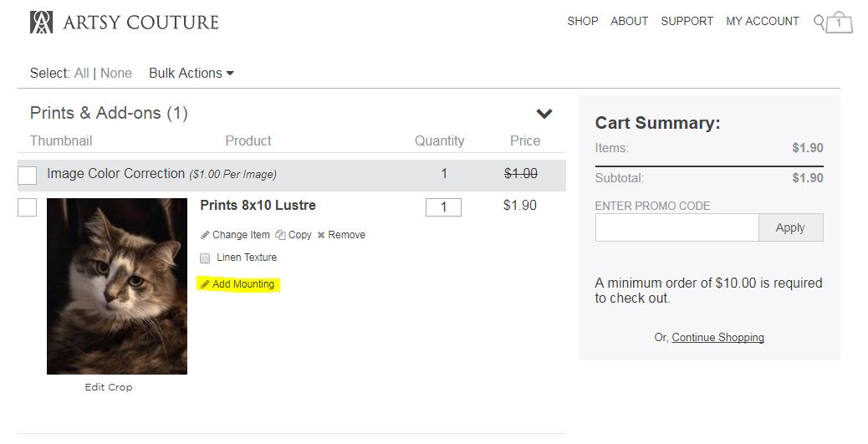The width and height of the screenshot is (868, 444).
Task: Open the search magnifier icon
Action: (819, 21)
